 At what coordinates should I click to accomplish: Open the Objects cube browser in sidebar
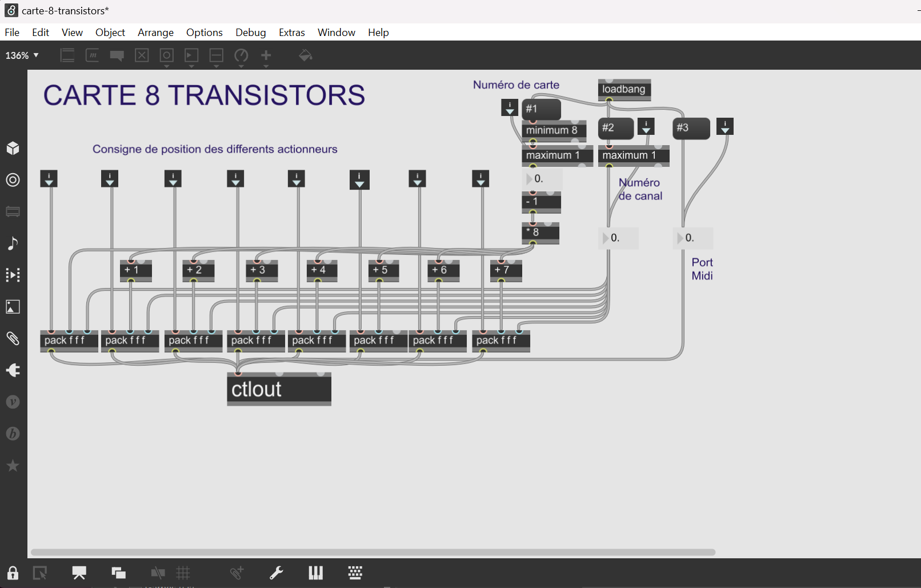[13, 149]
